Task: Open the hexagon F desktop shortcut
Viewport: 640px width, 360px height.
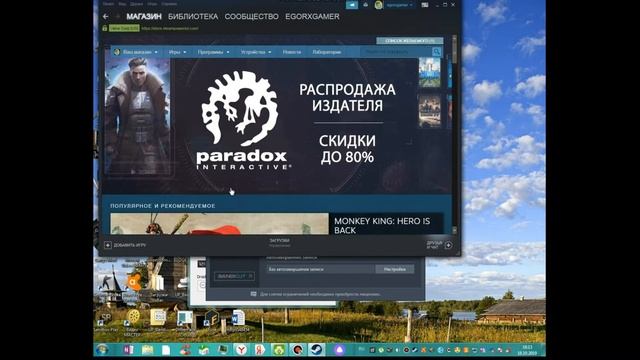Action: (x=212, y=318)
